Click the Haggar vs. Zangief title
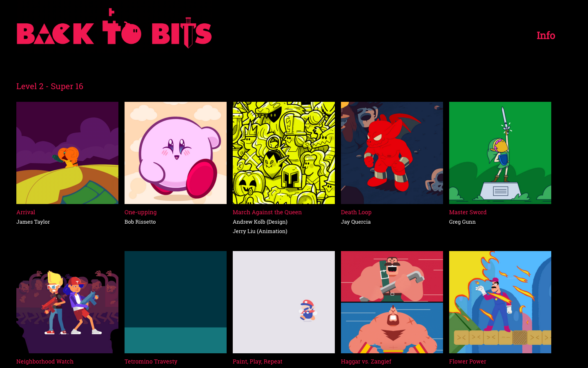This screenshot has width=588, height=368. pos(366,361)
